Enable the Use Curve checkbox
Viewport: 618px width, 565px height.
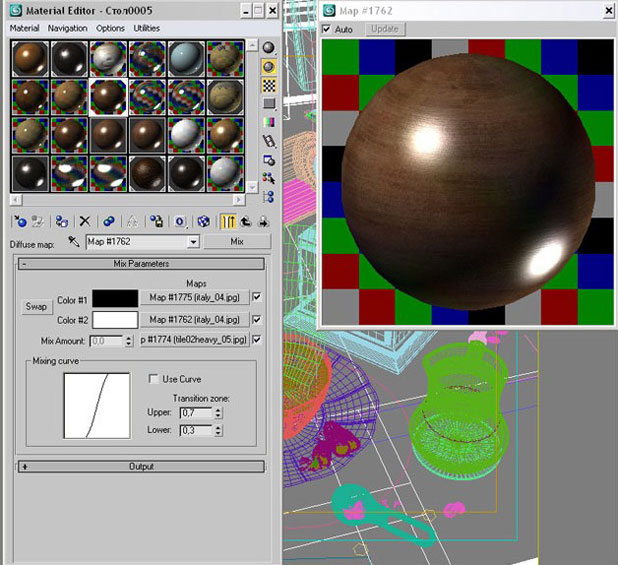coord(153,379)
